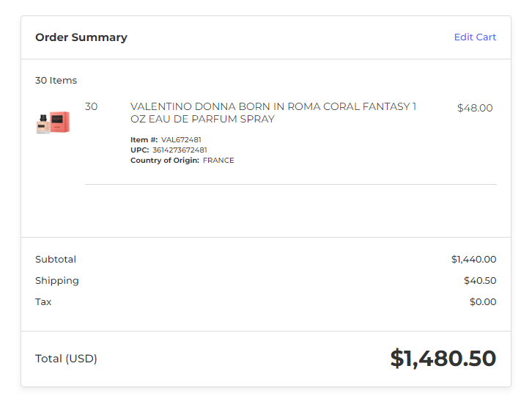Screen dimensions: 532x410
Task: Click the Item # field label
Action: (144, 139)
